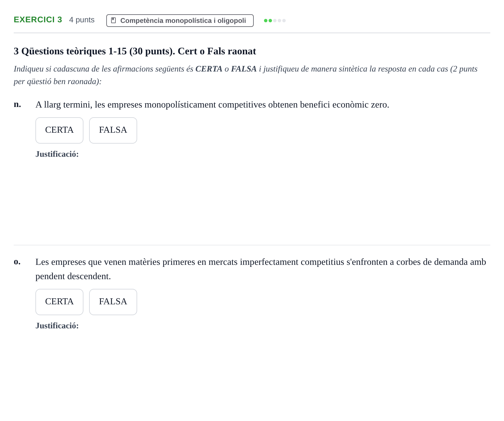This screenshot has height=421, width=504.
Task: Click the EXERCICI 3 heading
Action: pyautogui.click(x=38, y=20)
